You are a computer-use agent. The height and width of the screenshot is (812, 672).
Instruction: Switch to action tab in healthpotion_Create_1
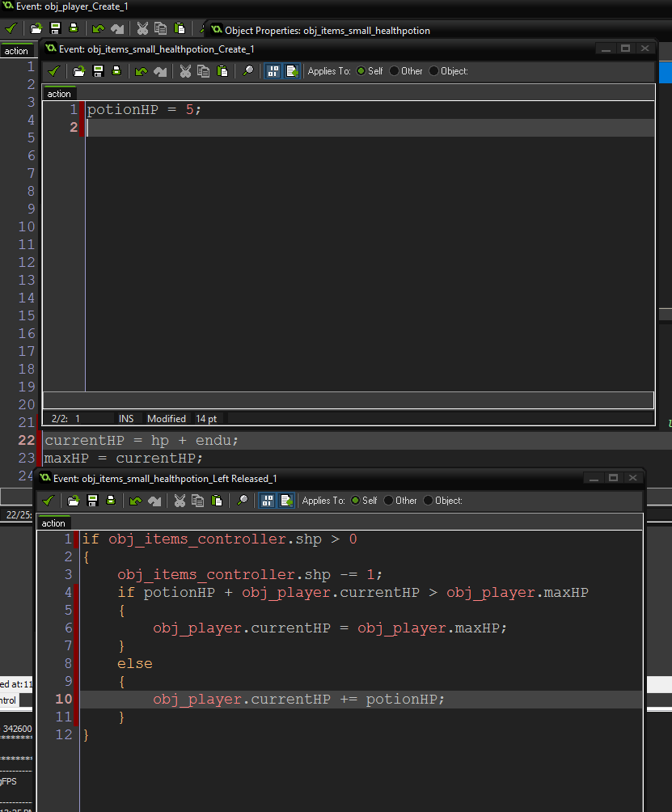click(x=59, y=94)
